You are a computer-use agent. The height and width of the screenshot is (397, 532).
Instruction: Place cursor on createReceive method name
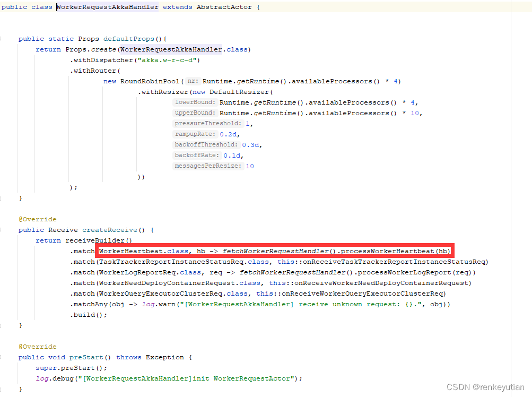[110, 230]
